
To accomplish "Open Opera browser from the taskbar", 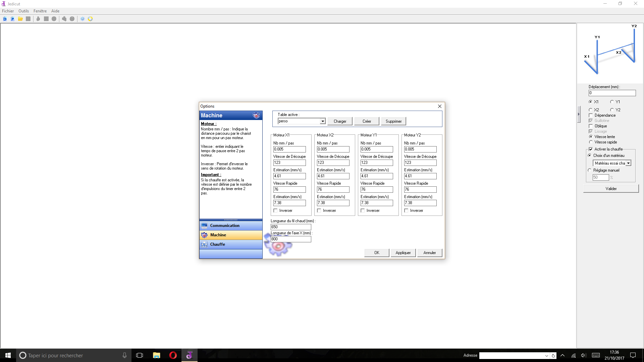I will (x=173, y=355).
